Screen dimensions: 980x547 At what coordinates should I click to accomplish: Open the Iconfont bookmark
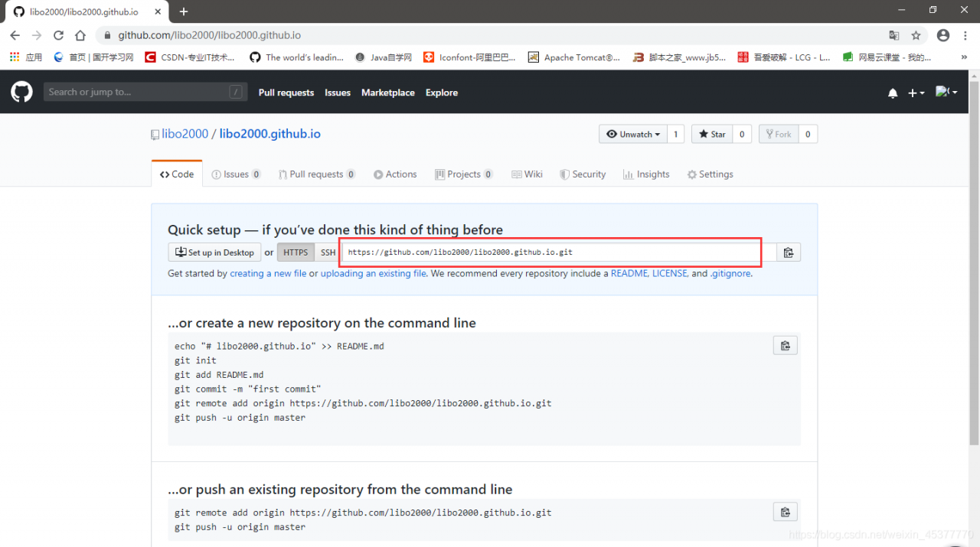[x=469, y=57]
